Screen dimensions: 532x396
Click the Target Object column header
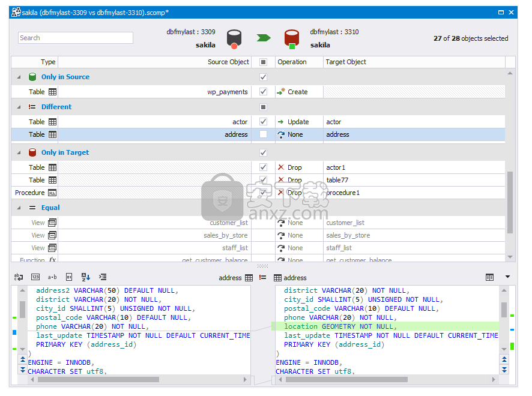pyautogui.click(x=414, y=62)
